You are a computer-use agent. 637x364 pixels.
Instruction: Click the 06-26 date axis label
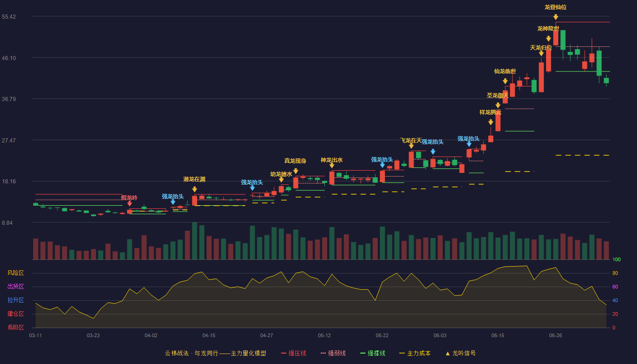[556, 335]
